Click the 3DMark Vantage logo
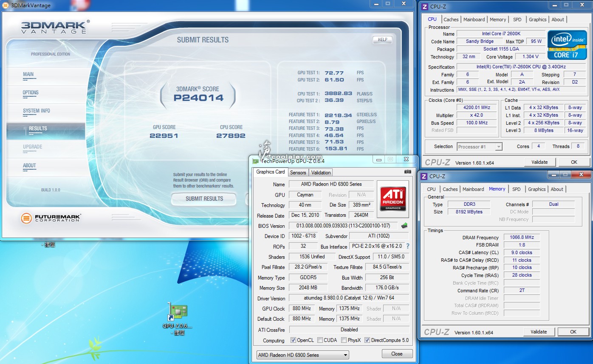 pos(55,27)
